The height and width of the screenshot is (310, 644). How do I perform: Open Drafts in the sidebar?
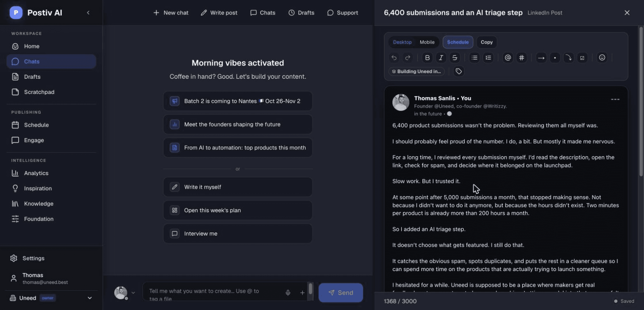pyautogui.click(x=51, y=77)
